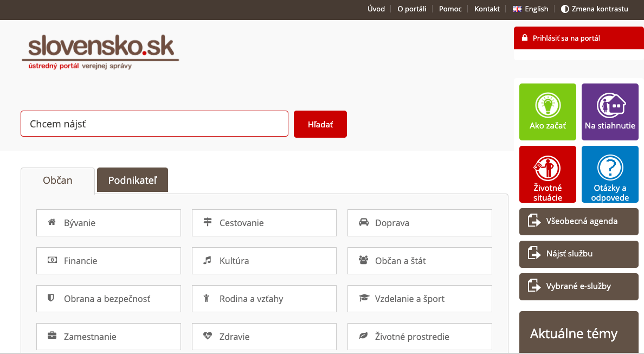Click the Všeobecná agenda document icon

pyautogui.click(x=534, y=221)
